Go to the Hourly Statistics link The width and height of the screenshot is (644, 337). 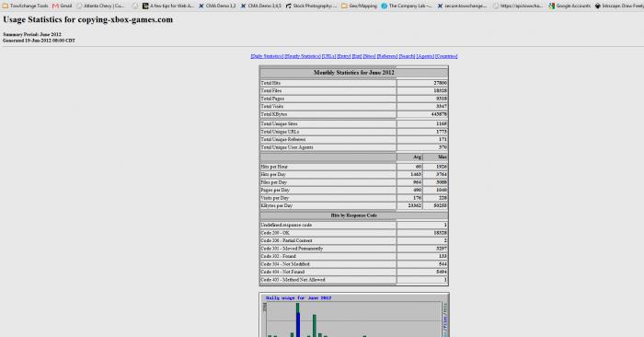point(303,56)
